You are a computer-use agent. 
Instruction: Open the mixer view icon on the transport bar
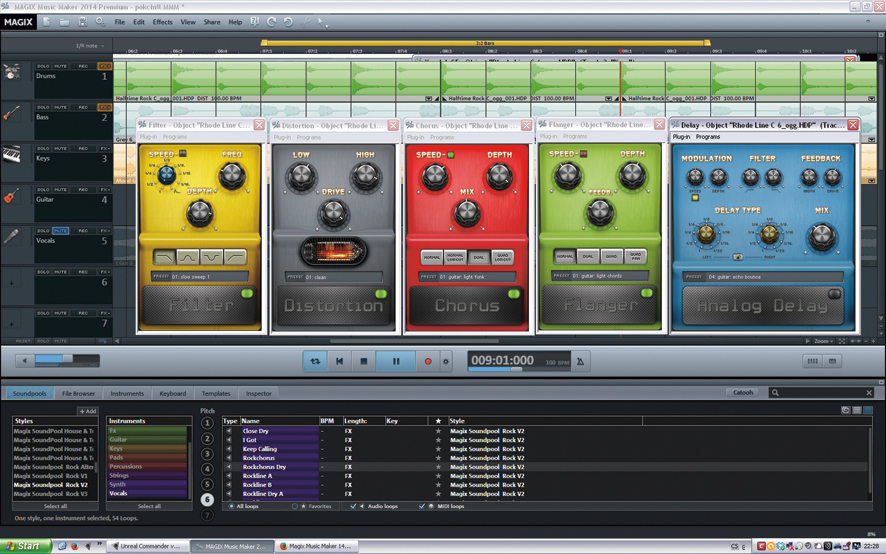pos(813,361)
